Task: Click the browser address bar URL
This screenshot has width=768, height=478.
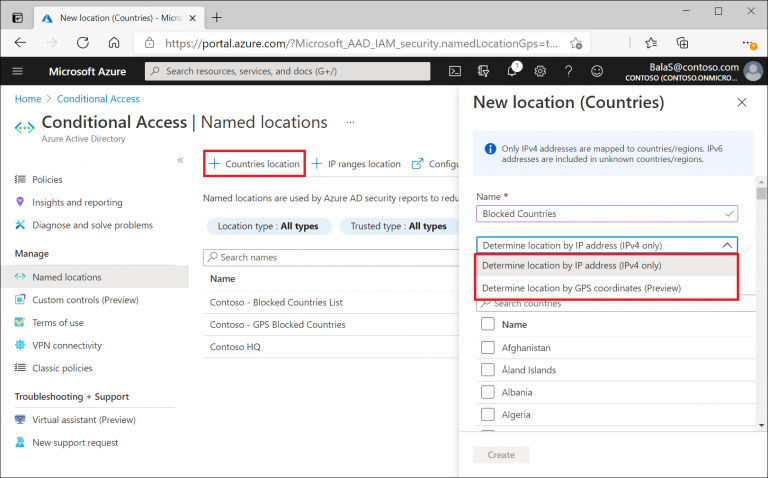Action: click(x=361, y=44)
